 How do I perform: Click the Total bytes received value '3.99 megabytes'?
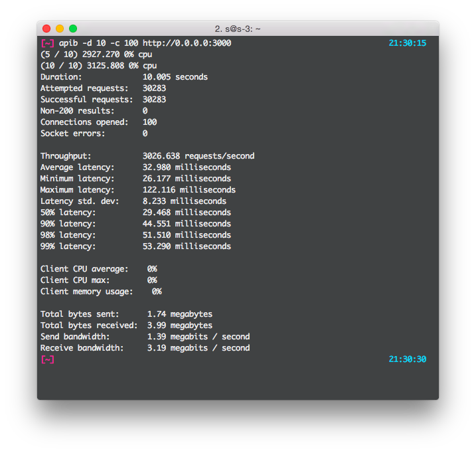[x=180, y=325]
